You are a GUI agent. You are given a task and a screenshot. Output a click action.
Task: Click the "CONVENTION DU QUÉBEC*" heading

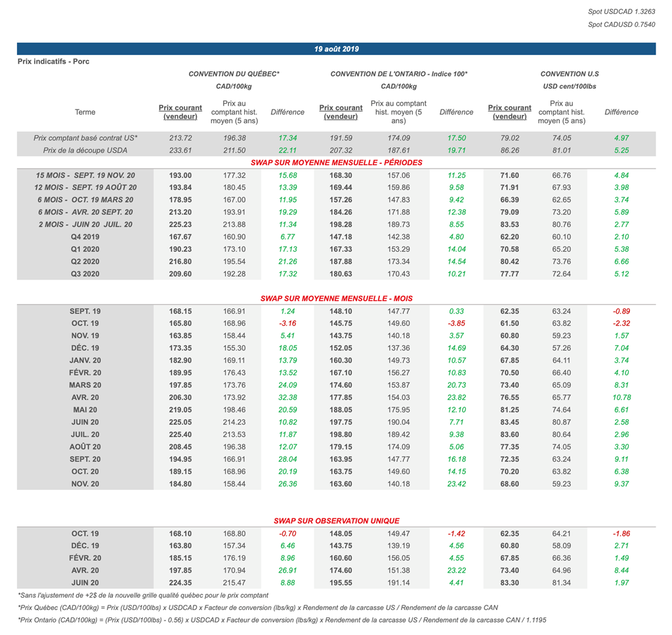click(x=234, y=74)
